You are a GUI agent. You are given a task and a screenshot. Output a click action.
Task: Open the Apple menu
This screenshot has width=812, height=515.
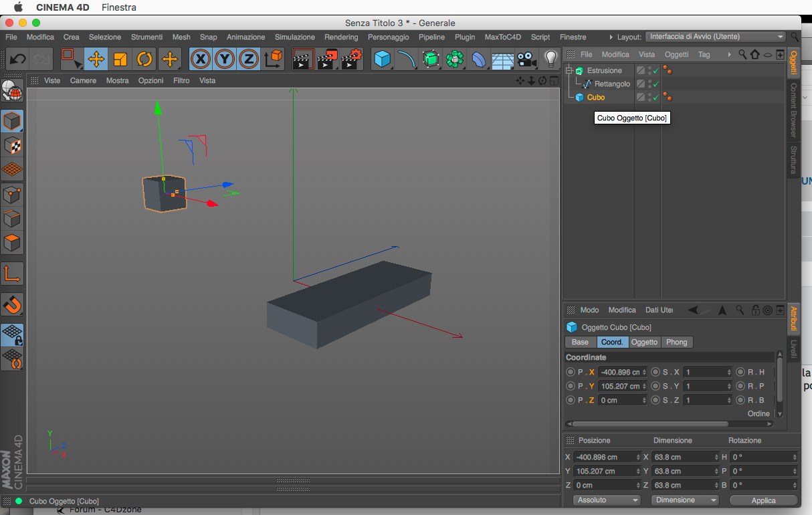(18, 7)
